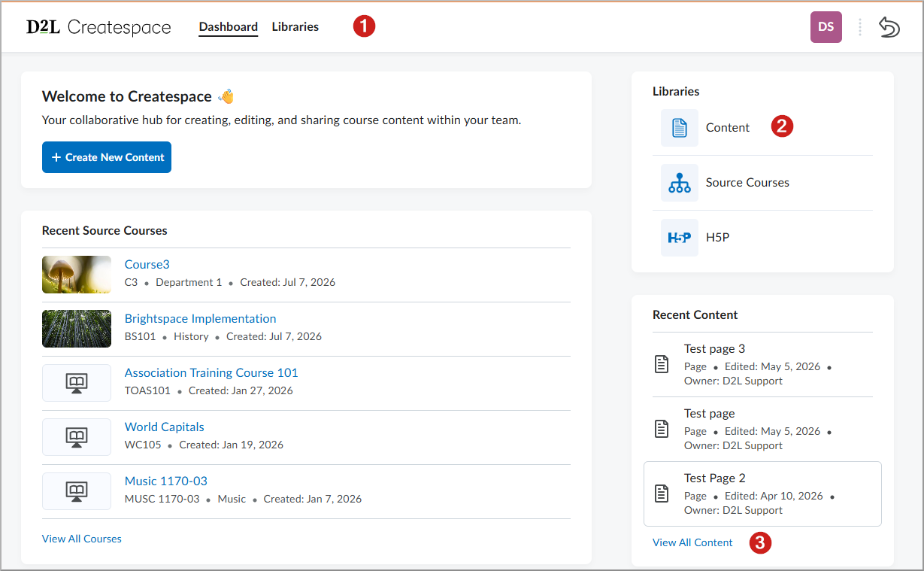
Task: Click the page icon beside Test Page 2
Action: [662, 494]
